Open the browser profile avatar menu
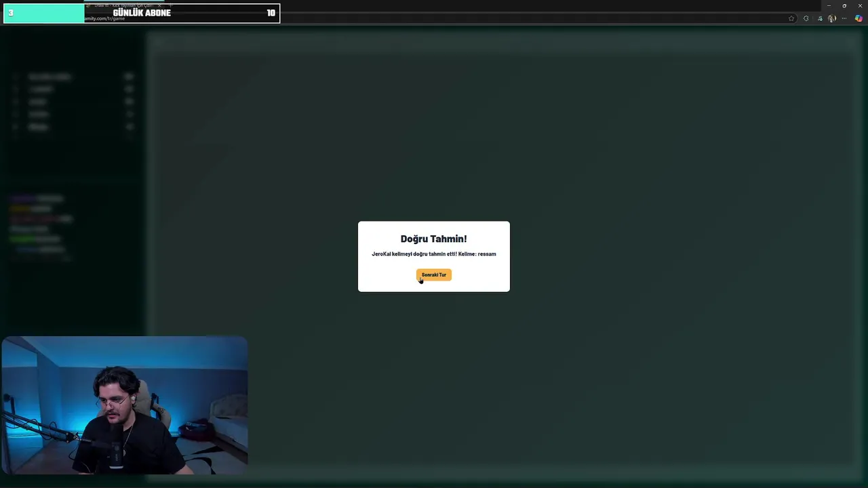868x488 pixels. (x=832, y=18)
